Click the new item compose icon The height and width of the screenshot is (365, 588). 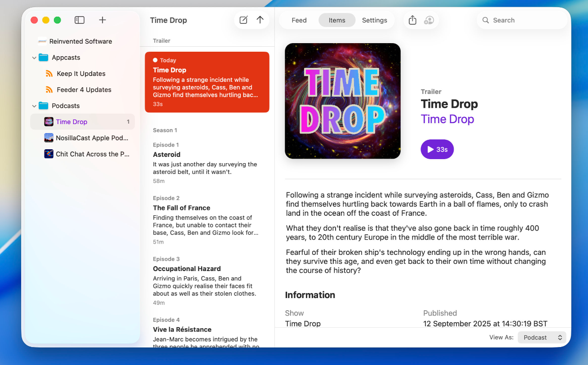243,20
